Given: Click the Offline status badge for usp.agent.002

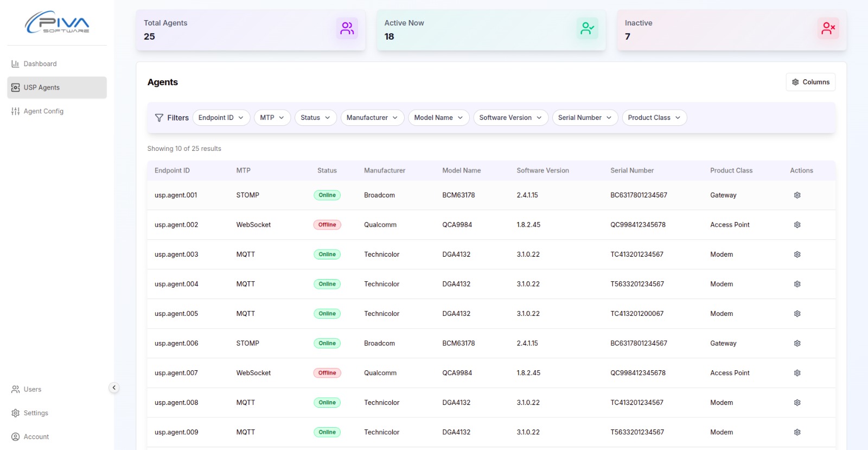Looking at the screenshot, I should [x=327, y=225].
